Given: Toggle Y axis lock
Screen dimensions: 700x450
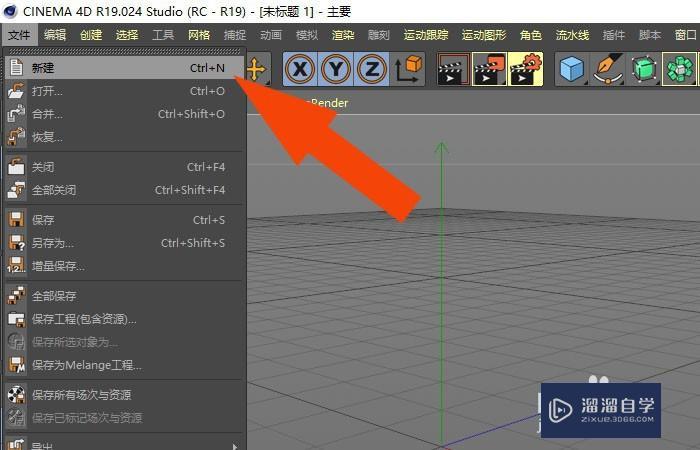Looking at the screenshot, I should pos(336,69).
